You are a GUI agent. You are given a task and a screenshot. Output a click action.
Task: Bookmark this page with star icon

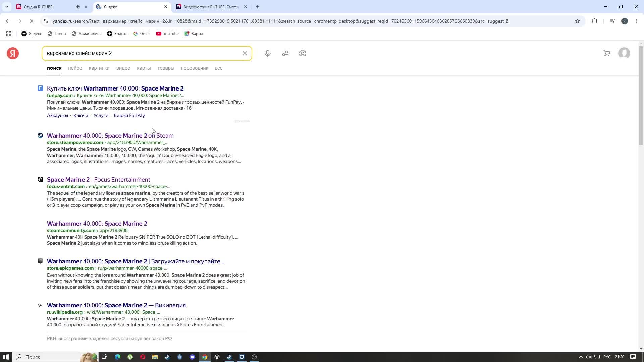[x=577, y=21]
